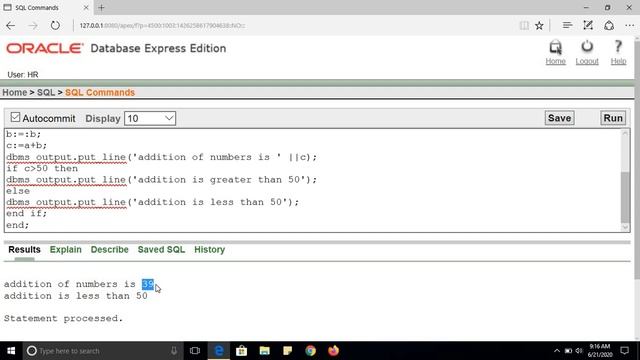This screenshot has width=640, height=360.
Task: Open the Windows Start menu
Action: (x=11, y=351)
